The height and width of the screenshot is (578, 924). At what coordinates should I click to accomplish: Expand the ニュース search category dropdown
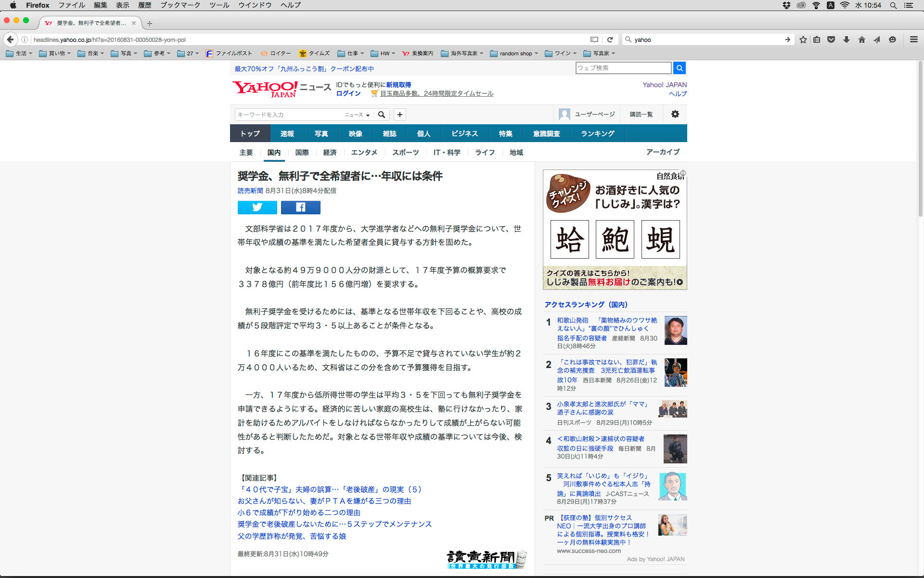click(357, 115)
